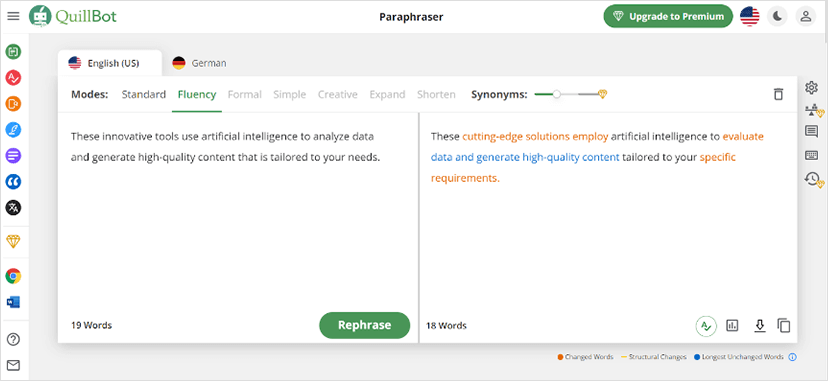Select Fluency mode

click(197, 94)
